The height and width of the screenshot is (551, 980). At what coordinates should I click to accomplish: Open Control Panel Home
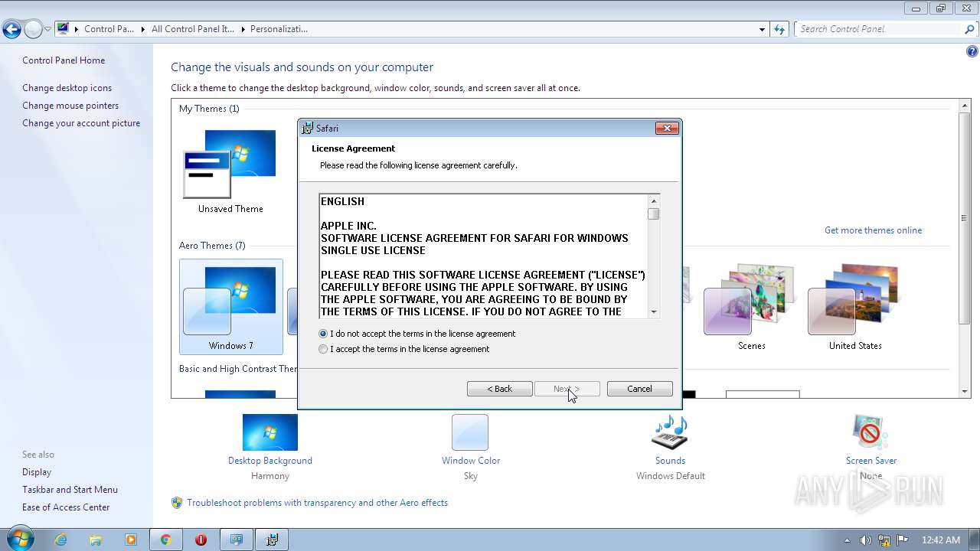point(64,60)
